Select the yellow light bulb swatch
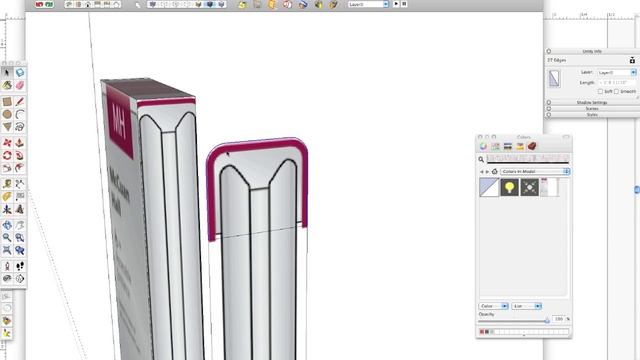640x360 pixels. 509,187
